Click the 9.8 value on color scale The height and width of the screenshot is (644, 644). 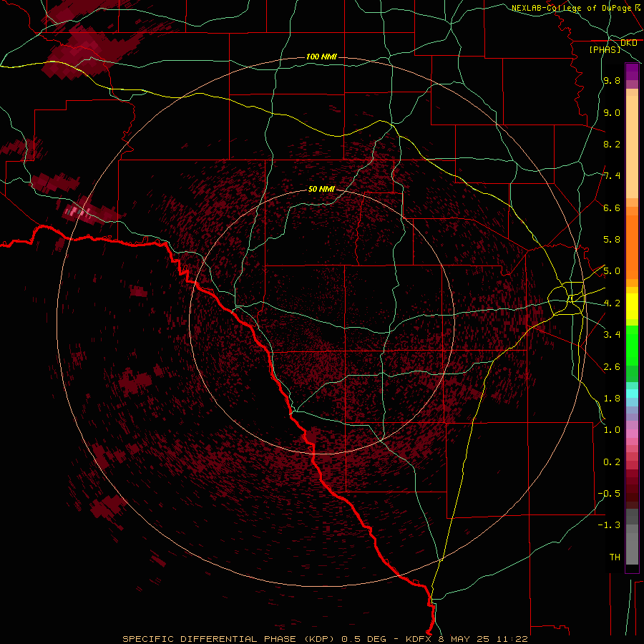pyautogui.click(x=612, y=81)
